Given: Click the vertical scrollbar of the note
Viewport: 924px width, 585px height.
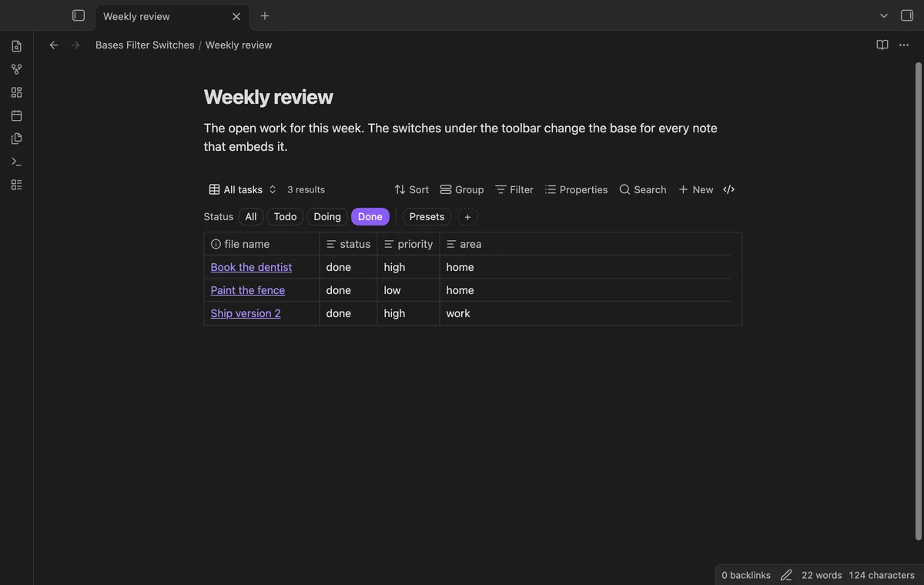Looking at the screenshot, I should [x=918, y=302].
